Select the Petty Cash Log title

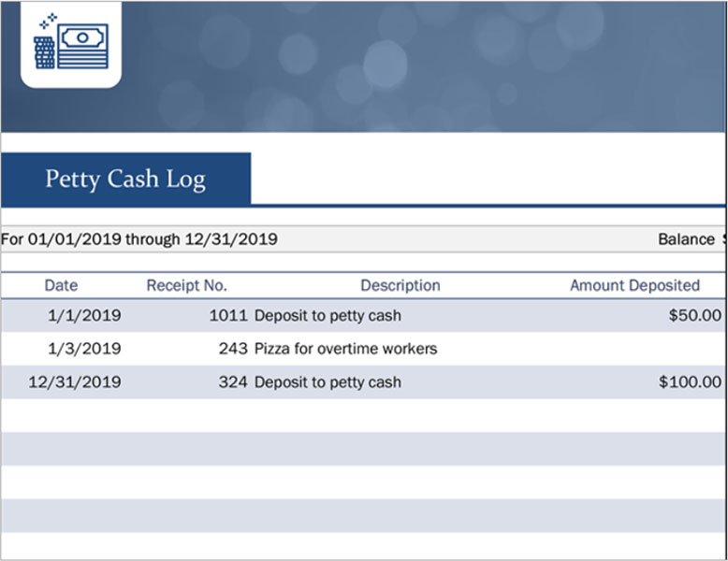(x=125, y=179)
